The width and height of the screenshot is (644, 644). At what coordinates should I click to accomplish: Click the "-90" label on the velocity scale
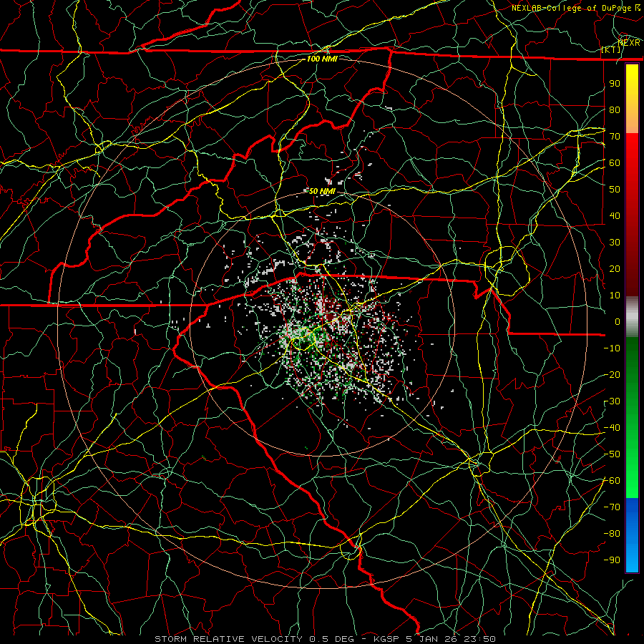[x=612, y=560]
